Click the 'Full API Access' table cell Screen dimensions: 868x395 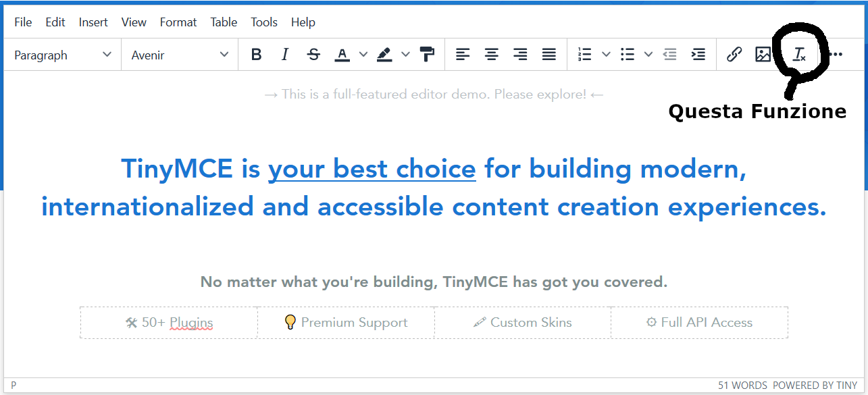[699, 323]
